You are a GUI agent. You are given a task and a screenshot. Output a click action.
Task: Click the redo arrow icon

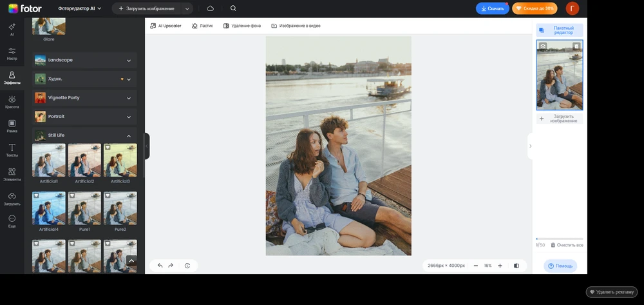(x=171, y=266)
